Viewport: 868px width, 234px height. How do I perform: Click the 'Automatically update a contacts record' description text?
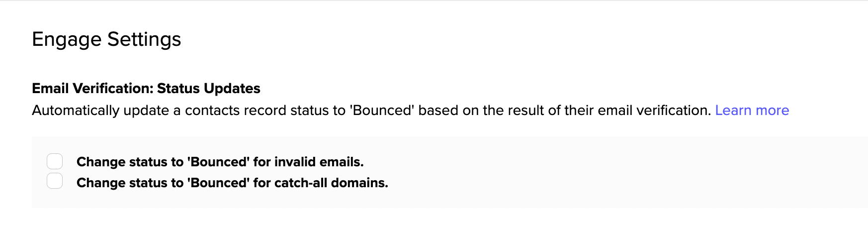(371, 110)
